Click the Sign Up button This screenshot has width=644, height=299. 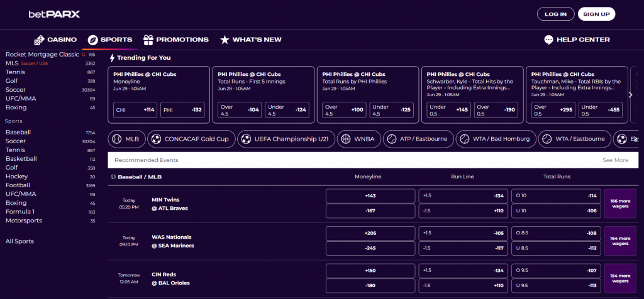596,14
